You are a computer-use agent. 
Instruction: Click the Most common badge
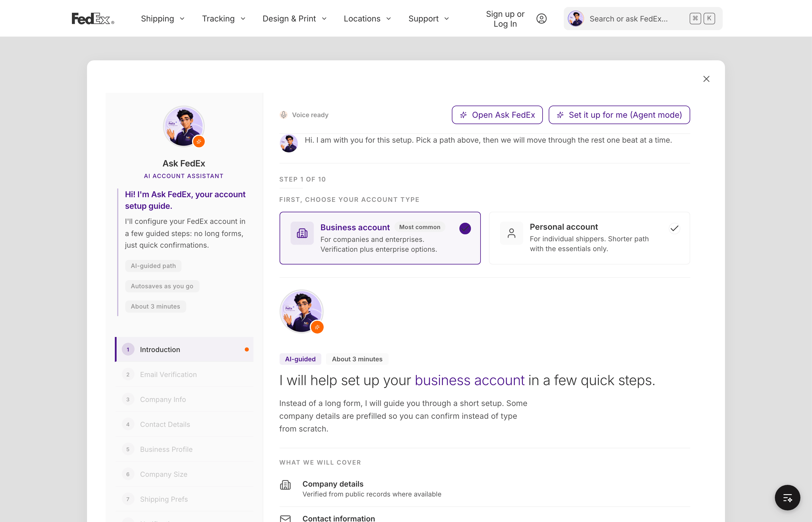coord(420,227)
